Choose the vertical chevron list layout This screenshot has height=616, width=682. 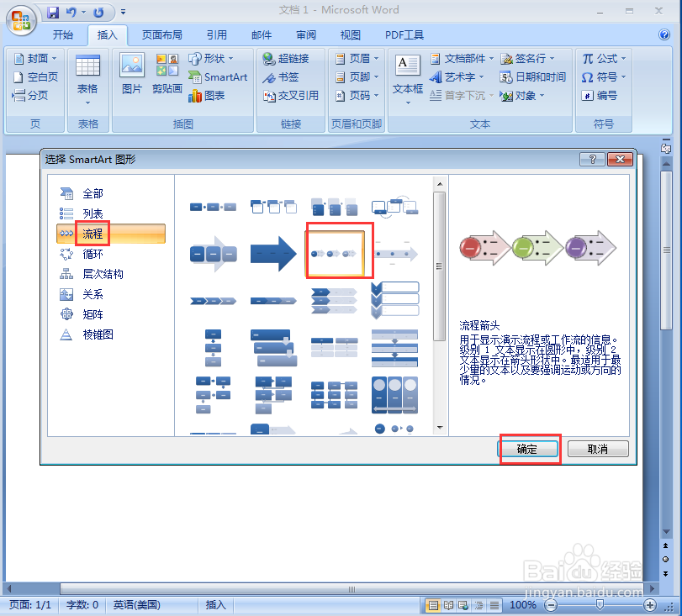(394, 300)
